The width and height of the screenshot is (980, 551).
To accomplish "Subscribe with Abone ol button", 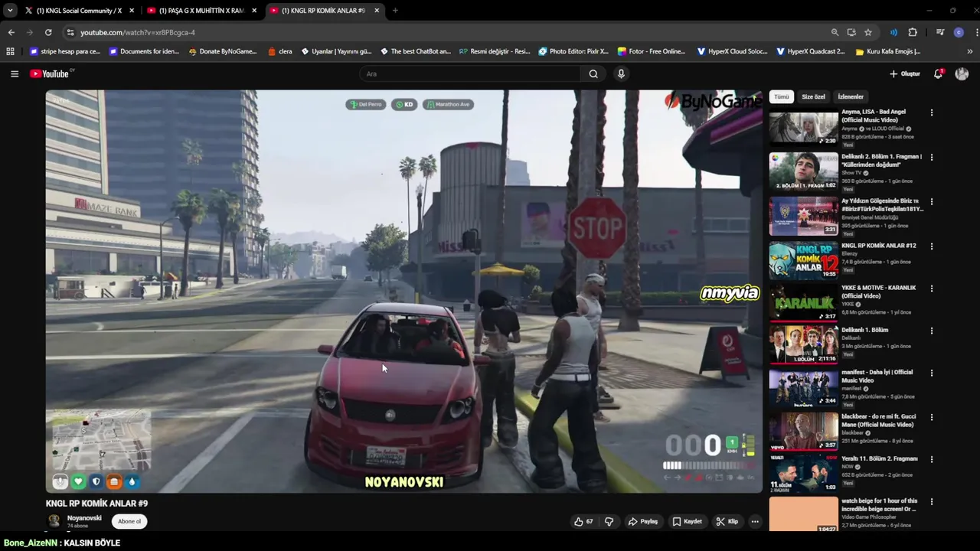I will point(129,521).
